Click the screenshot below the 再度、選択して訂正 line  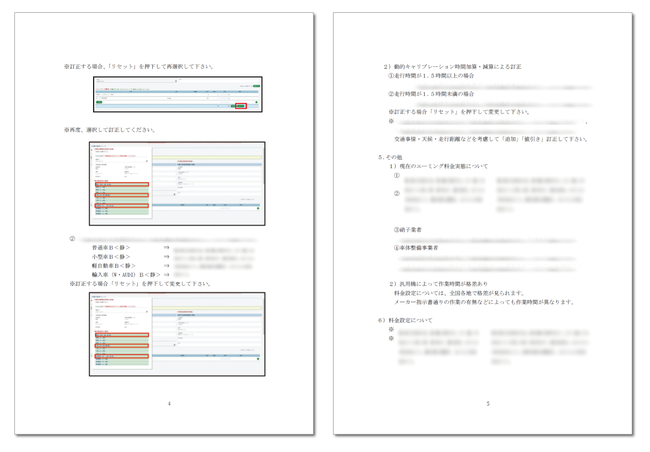pyautogui.click(x=177, y=184)
